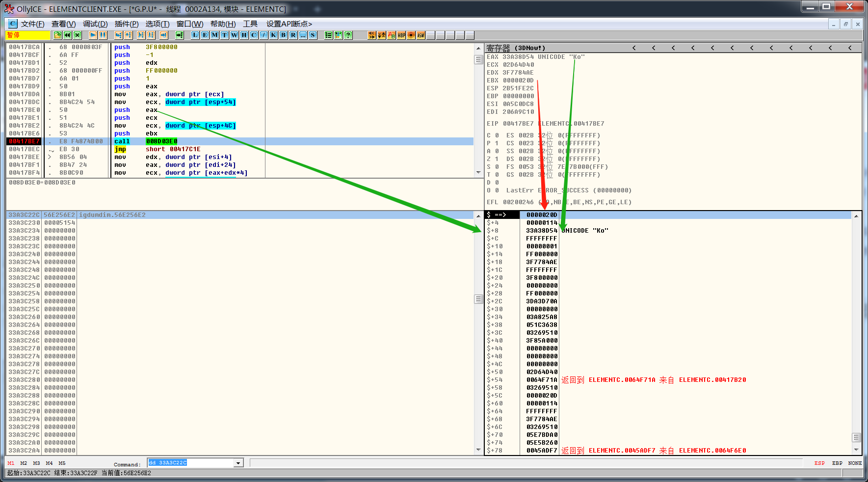This screenshot has width=868, height=482.
Task: Click the green Options list toolbar icon
Action: [329, 35]
